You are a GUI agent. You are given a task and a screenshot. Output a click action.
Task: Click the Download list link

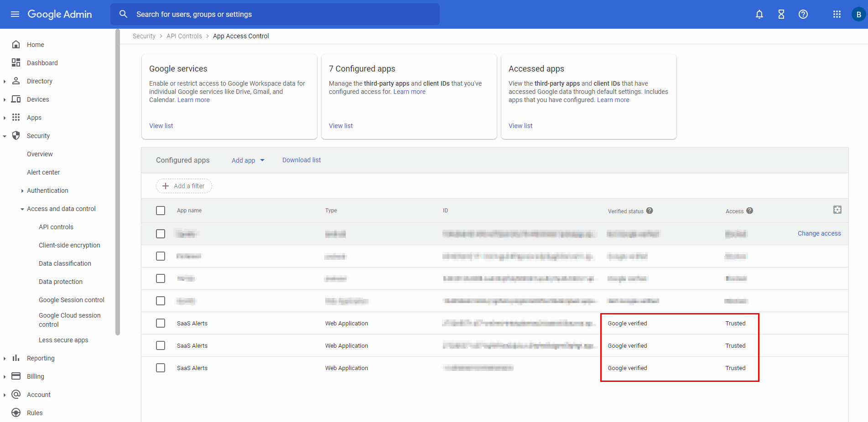[x=301, y=160]
